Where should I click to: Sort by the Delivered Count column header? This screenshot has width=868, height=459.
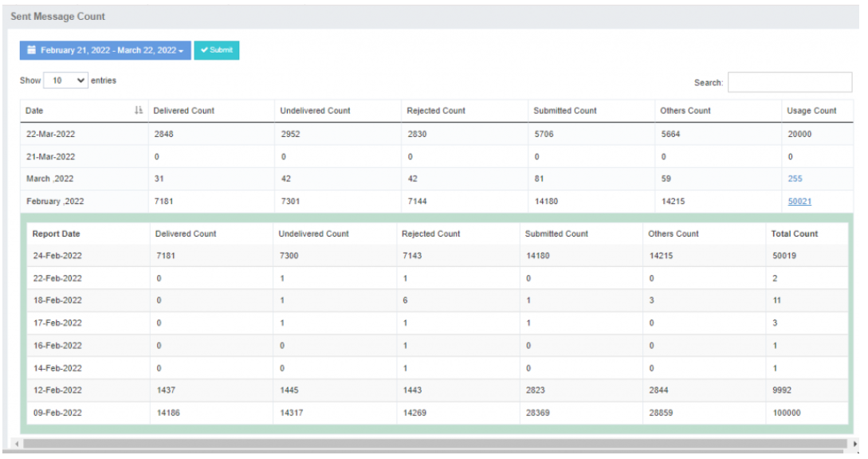point(183,111)
